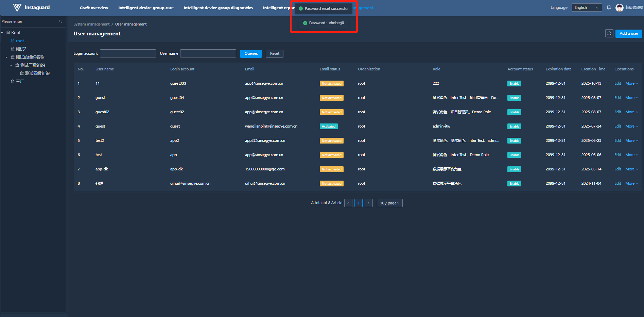644x317 pixels.
Task: Open Intelligent device group diagnostics menu
Action: (x=218, y=8)
